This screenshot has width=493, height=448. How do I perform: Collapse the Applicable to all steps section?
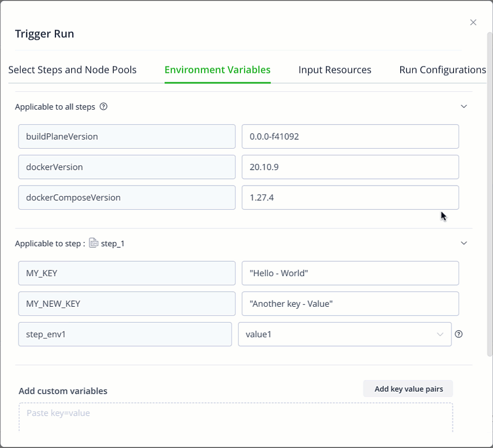pos(464,106)
